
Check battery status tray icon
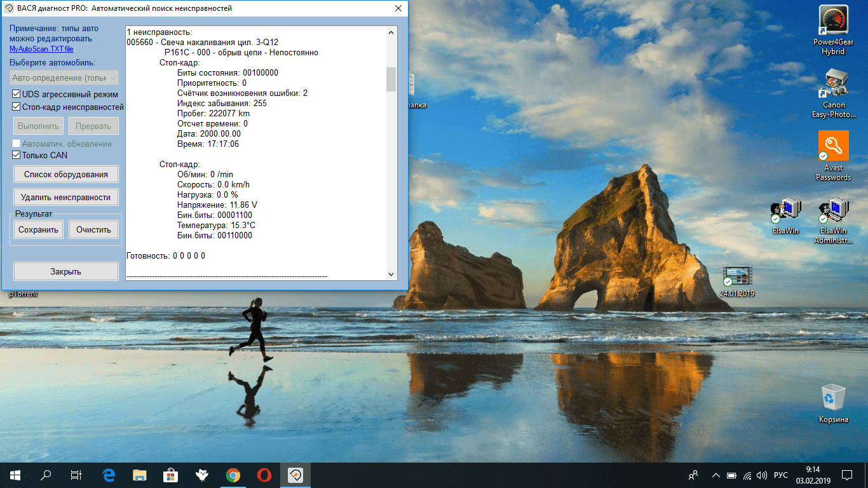point(732,475)
